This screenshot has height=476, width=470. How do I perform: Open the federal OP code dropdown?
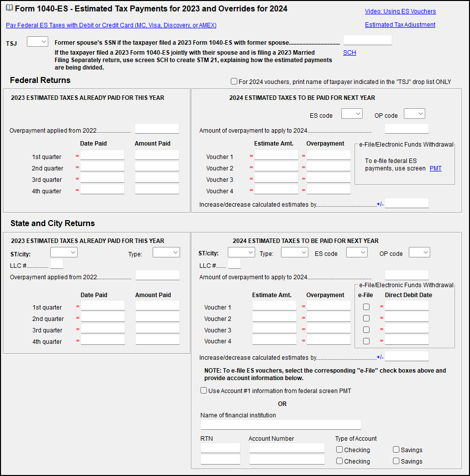tap(414, 114)
